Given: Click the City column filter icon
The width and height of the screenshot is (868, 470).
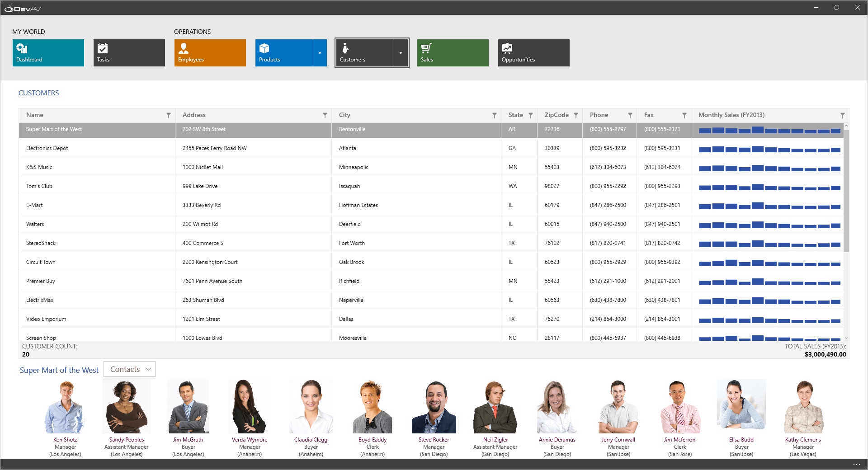Looking at the screenshot, I should [x=495, y=115].
